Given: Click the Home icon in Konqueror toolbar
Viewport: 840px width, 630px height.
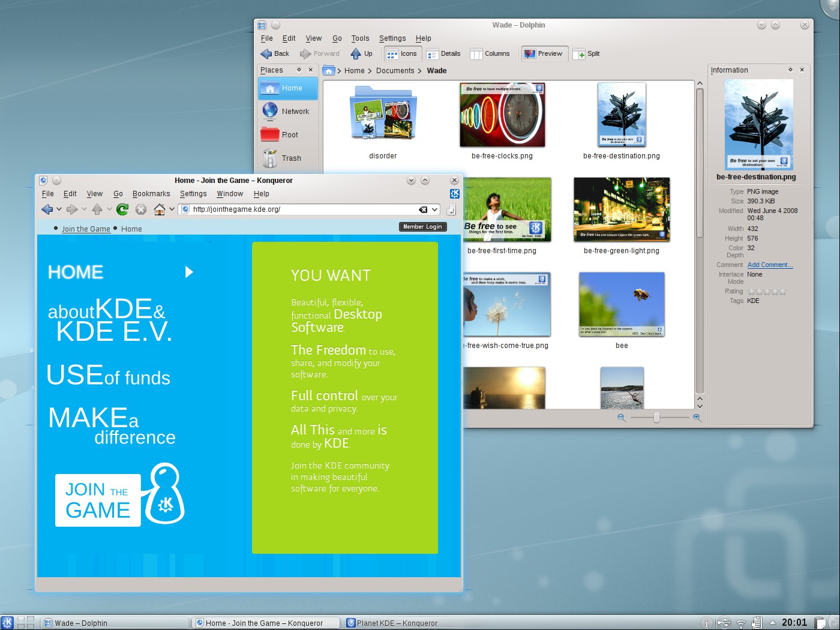Looking at the screenshot, I should point(160,209).
